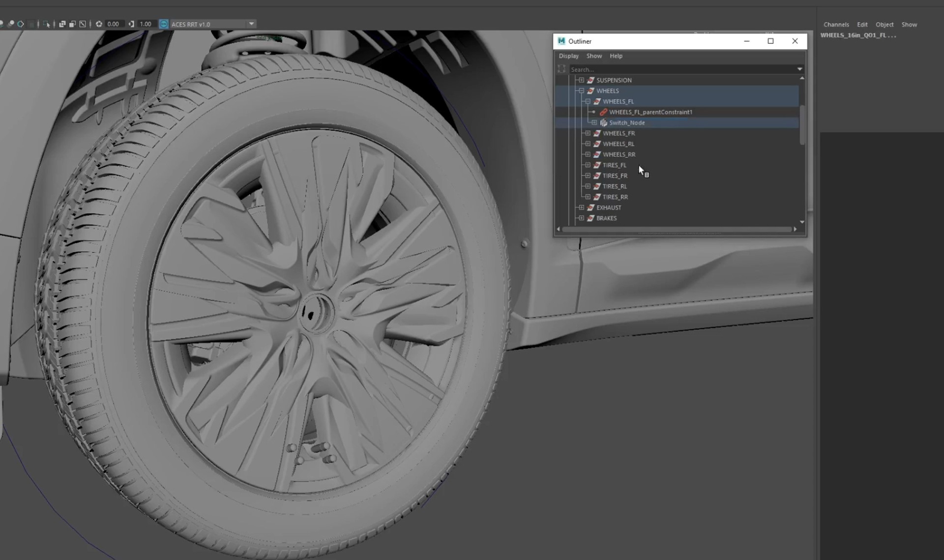Expand the Switch_Node children
The image size is (944, 560).
tap(594, 123)
